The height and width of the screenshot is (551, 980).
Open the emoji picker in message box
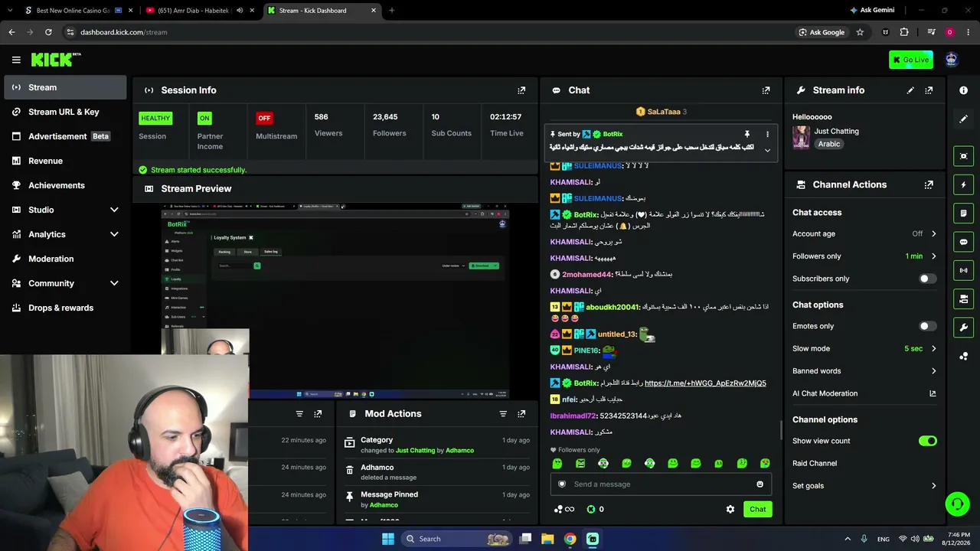(x=759, y=484)
